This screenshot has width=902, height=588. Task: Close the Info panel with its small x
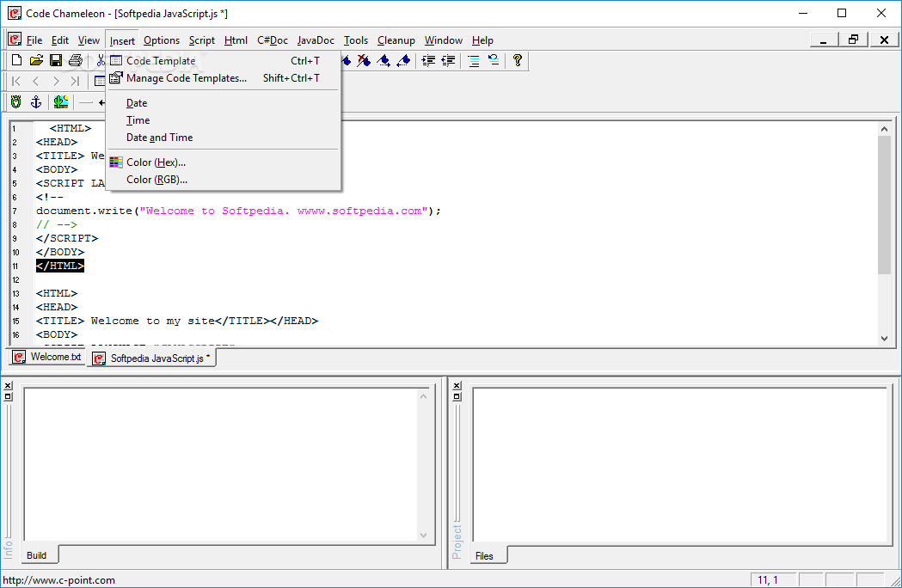click(x=8, y=385)
